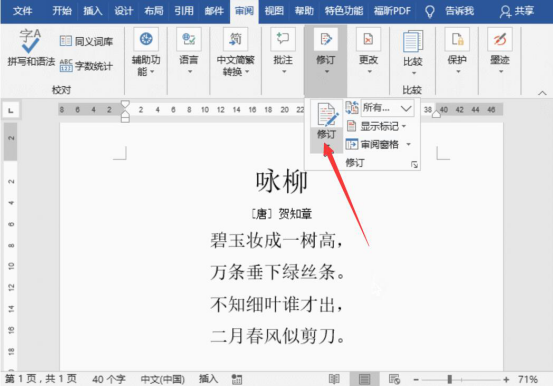
Task: Open Chinese Simplified/Traditional conversion
Action: click(x=235, y=52)
